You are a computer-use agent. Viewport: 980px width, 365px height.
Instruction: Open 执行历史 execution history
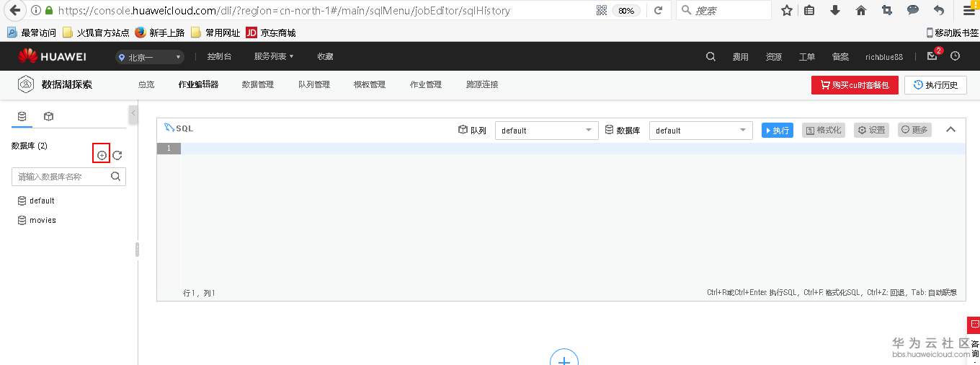click(x=935, y=85)
